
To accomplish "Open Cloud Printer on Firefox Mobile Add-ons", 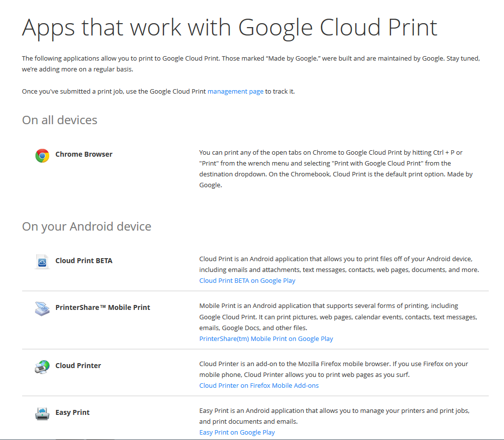I will point(259,385).
